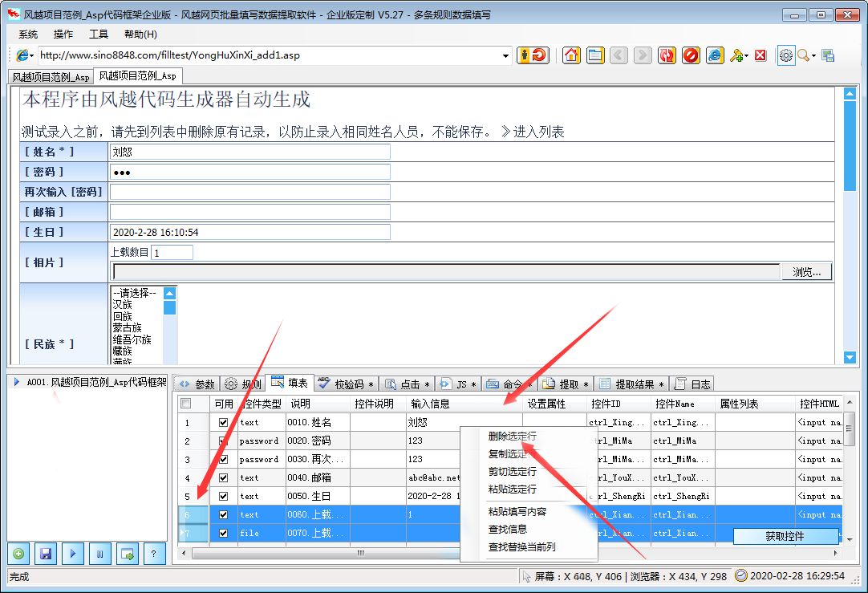The height and width of the screenshot is (593, 868).
Task: Stop loading with the red prohibition icon
Action: (691, 55)
